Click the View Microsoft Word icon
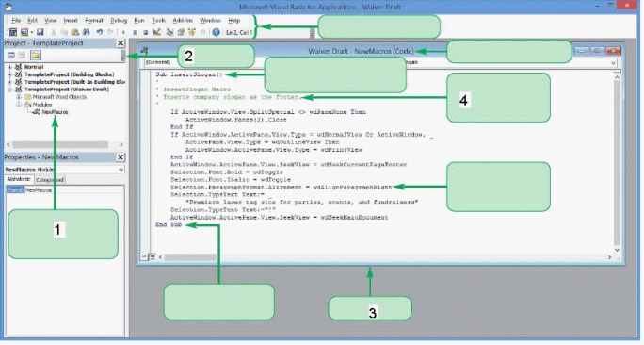This screenshot has height=345, width=644. pos(13,32)
